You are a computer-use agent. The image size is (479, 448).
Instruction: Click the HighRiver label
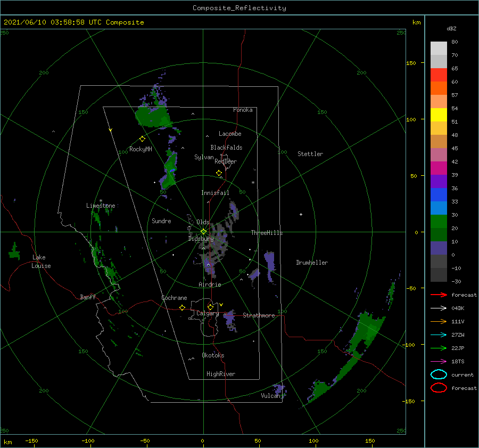(x=221, y=374)
